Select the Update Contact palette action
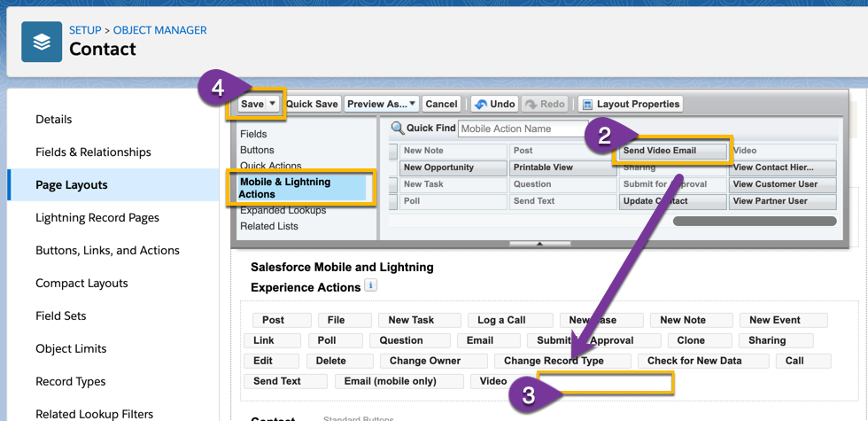Image resolution: width=868 pixels, height=421 pixels. pos(672,201)
